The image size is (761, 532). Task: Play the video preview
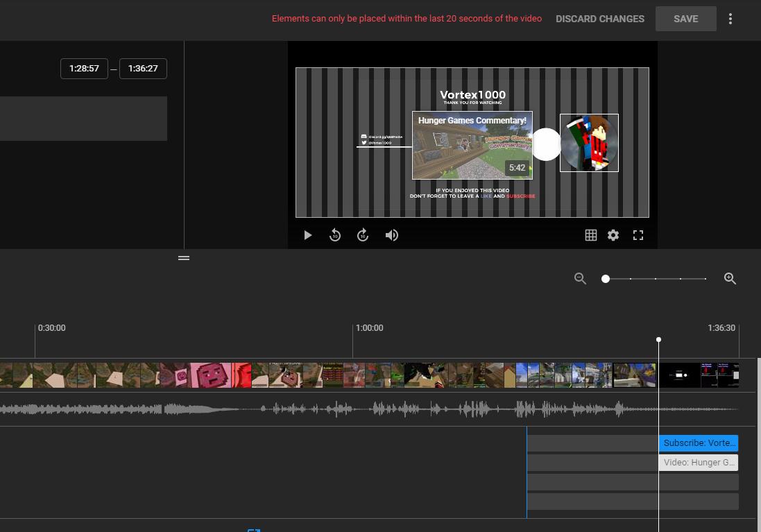point(307,235)
